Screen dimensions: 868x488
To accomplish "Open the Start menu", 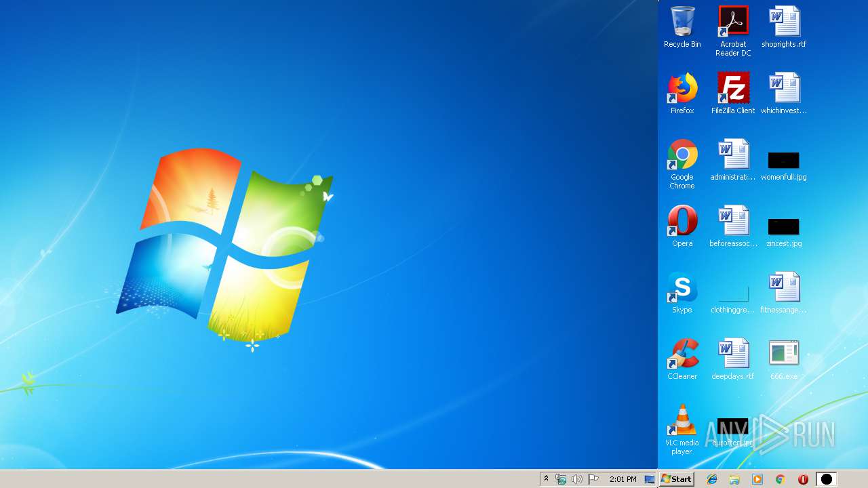I will 677,479.
